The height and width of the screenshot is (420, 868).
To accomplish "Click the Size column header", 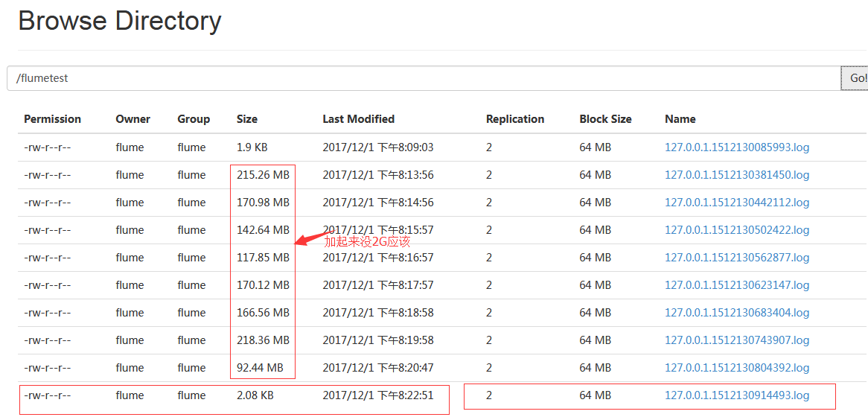I will (246, 119).
